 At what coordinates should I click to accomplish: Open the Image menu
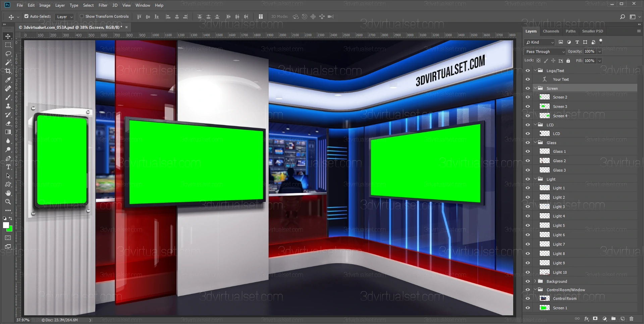point(45,5)
